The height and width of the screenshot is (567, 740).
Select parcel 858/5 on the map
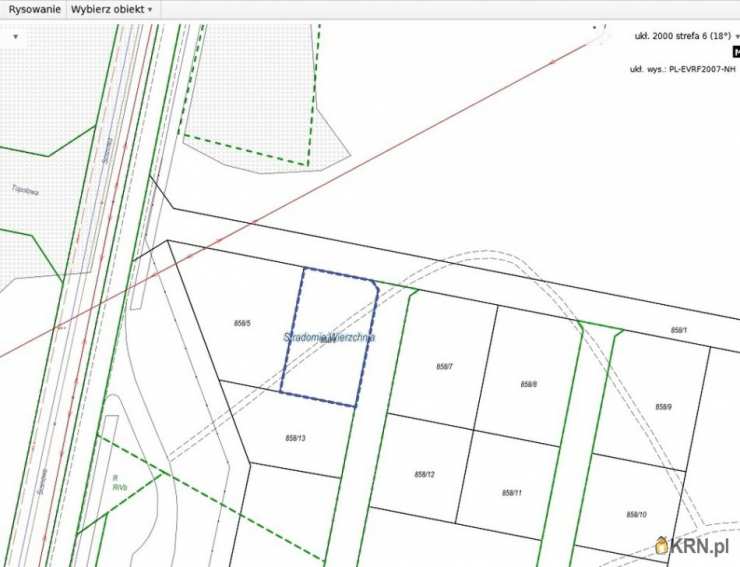point(241,323)
